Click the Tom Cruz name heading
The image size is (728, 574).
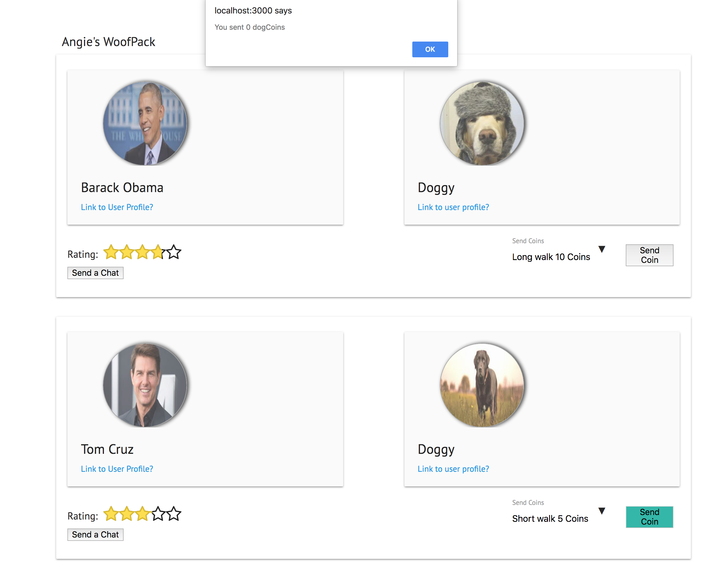coord(107,449)
